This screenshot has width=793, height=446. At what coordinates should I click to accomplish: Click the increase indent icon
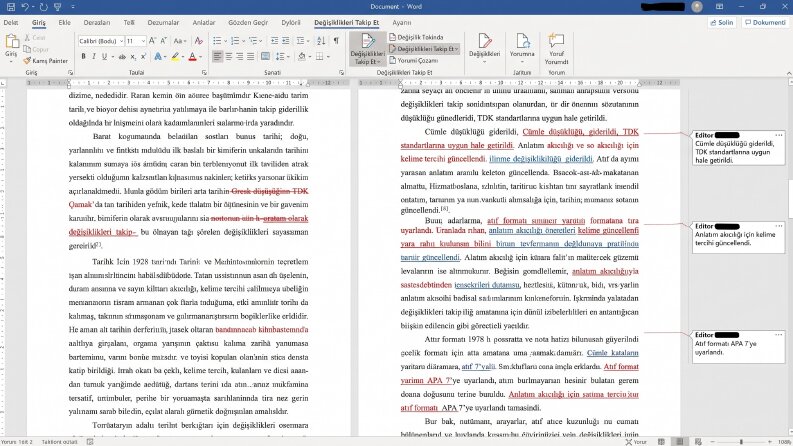click(x=286, y=41)
